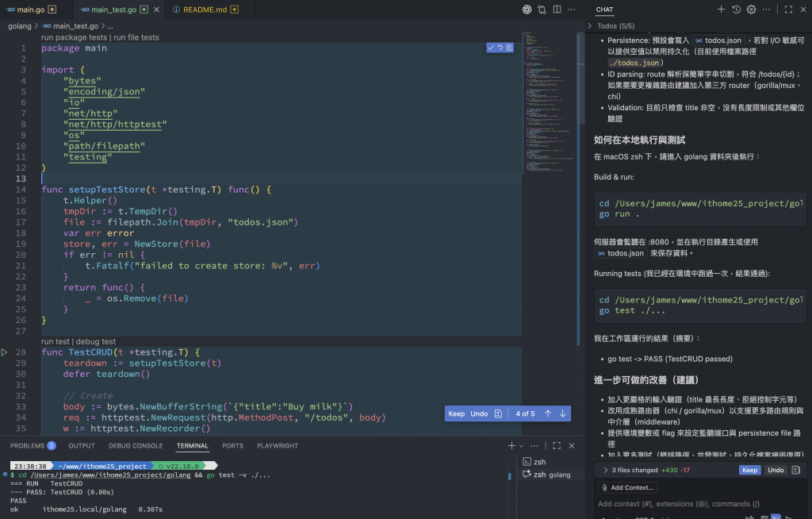Open todos.json link in Persistence bullet
This screenshot has height=519, width=812.
point(718,40)
